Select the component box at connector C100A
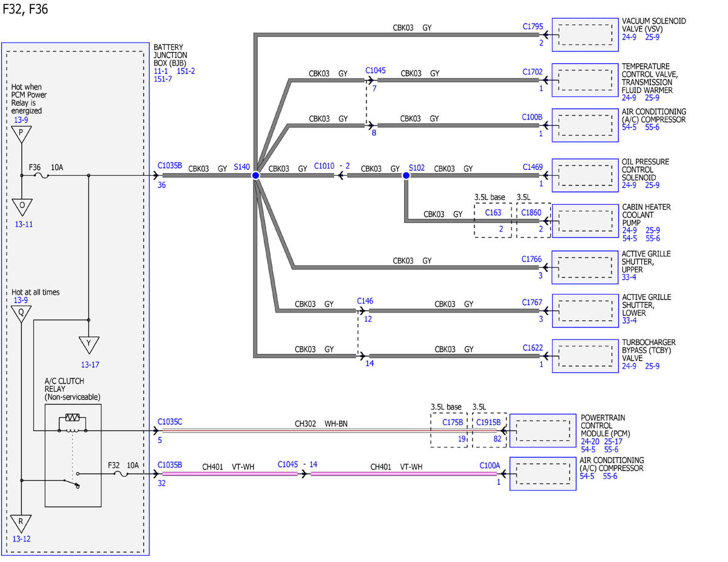 point(543,472)
